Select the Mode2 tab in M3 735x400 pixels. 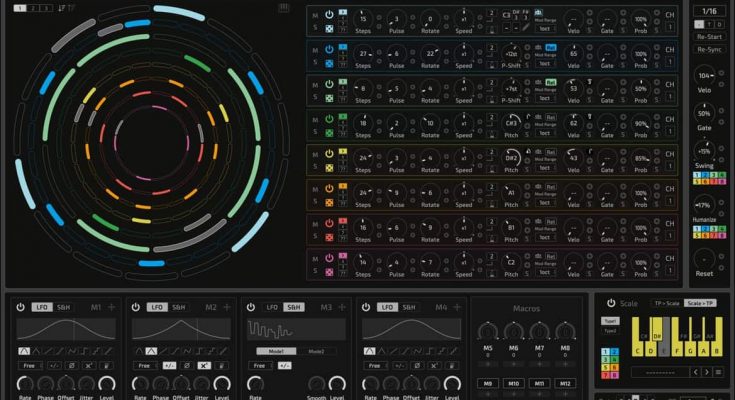(316, 352)
